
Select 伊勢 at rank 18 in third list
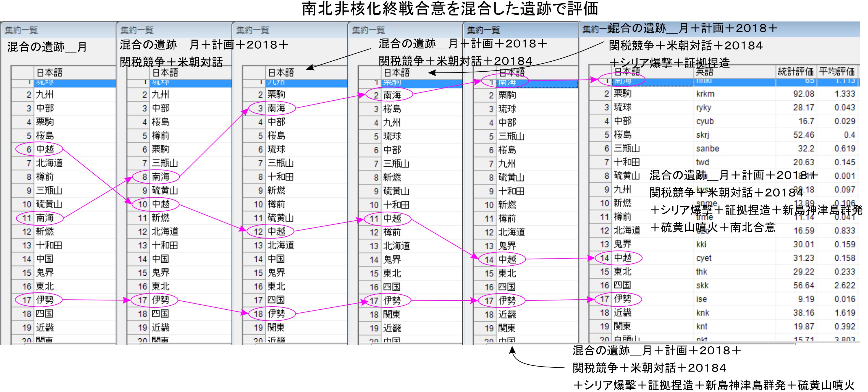pos(276,314)
